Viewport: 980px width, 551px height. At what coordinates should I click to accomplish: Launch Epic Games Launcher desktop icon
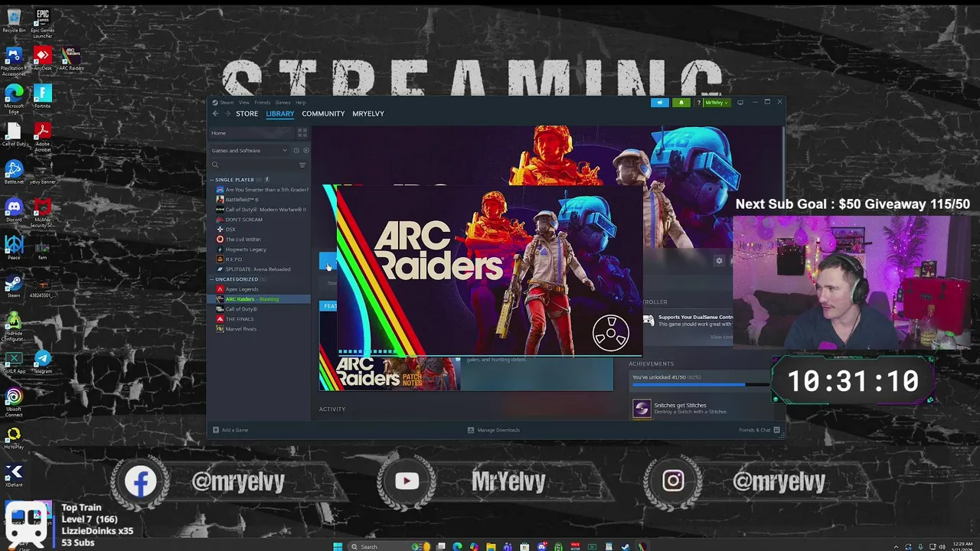43,23
